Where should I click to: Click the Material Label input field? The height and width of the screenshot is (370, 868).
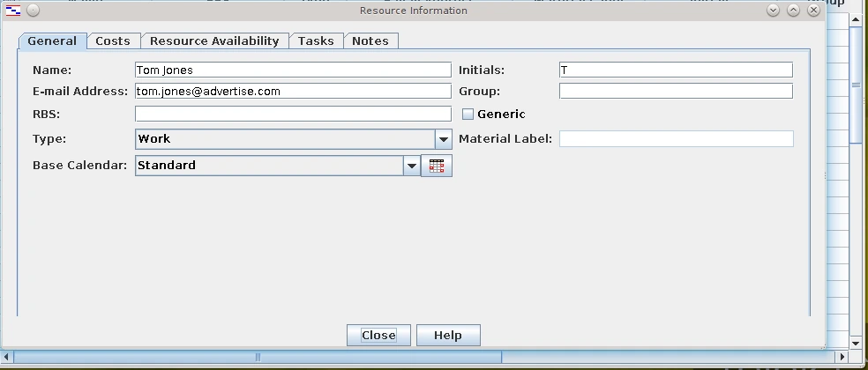pos(677,139)
